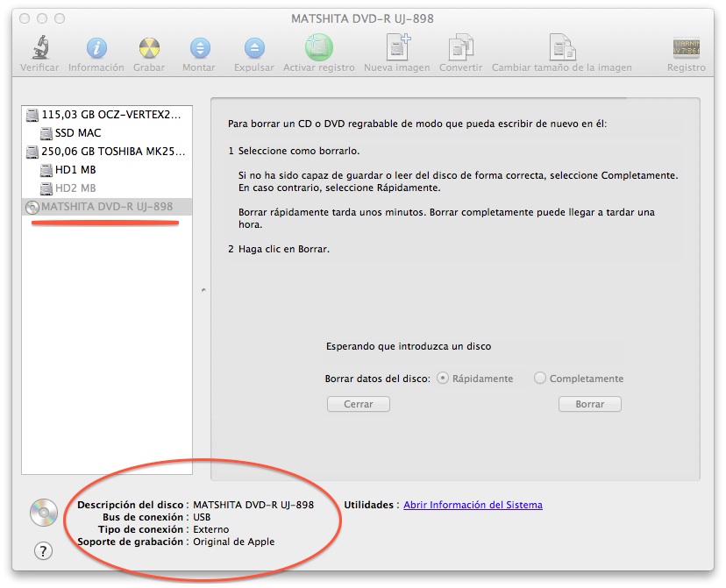Screen dimensions: 726x588
Task: Select the SSD MAC volume
Action: (77, 133)
